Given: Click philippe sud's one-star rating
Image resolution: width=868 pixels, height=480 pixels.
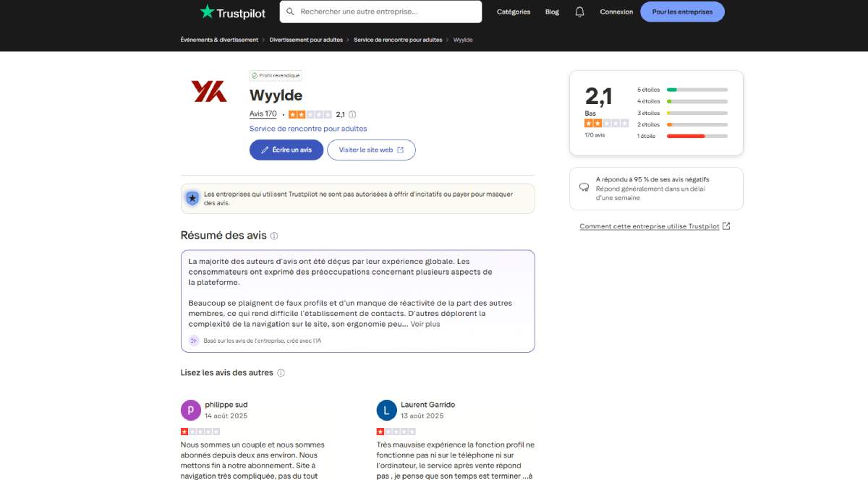Looking at the screenshot, I should click(200, 432).
